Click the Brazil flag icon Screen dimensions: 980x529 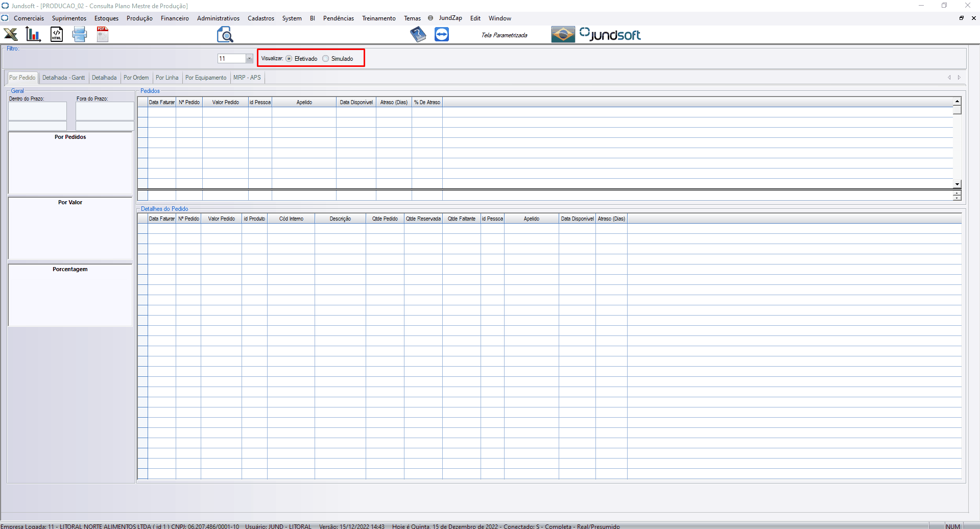563,35
